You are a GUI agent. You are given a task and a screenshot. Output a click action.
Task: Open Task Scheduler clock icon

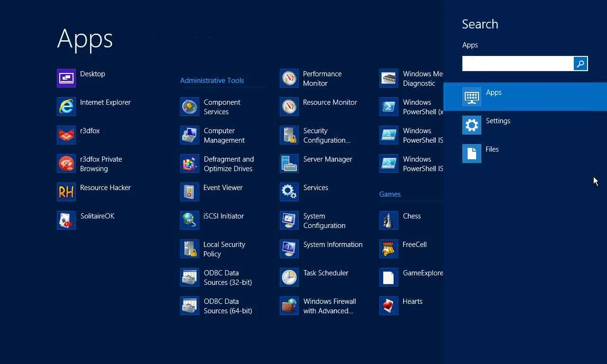coord(289,277)
